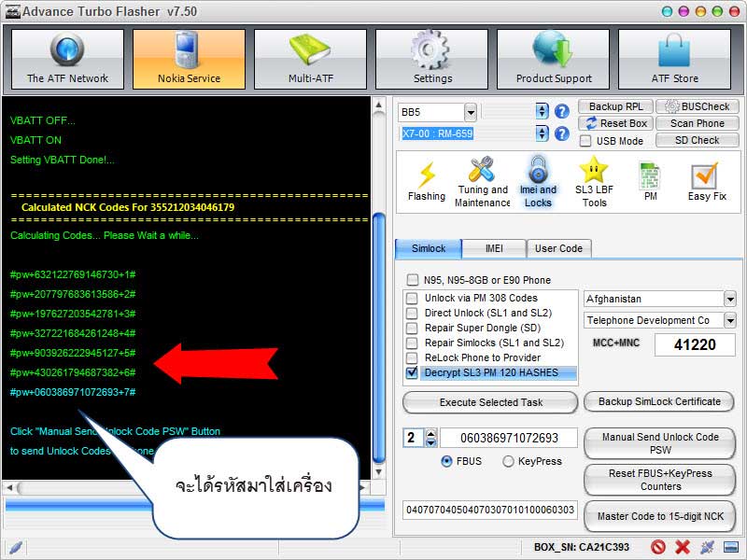
Task: Select the FBUS radio button
Action: click(x=446, y=461)
